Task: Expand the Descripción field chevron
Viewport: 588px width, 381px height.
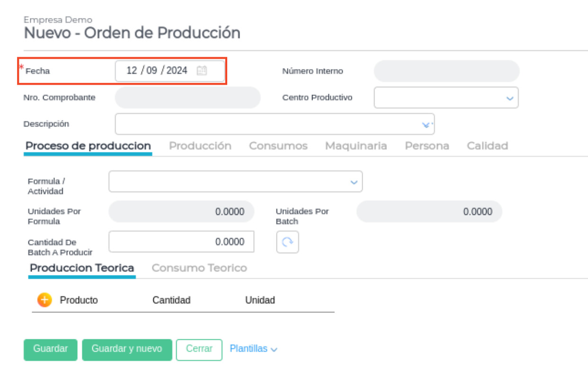Action: [426, 124]
